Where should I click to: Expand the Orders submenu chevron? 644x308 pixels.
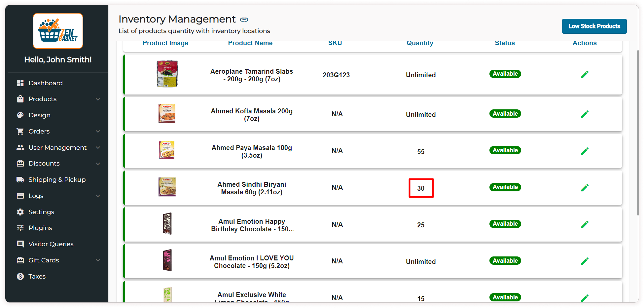tap(98, 132)
